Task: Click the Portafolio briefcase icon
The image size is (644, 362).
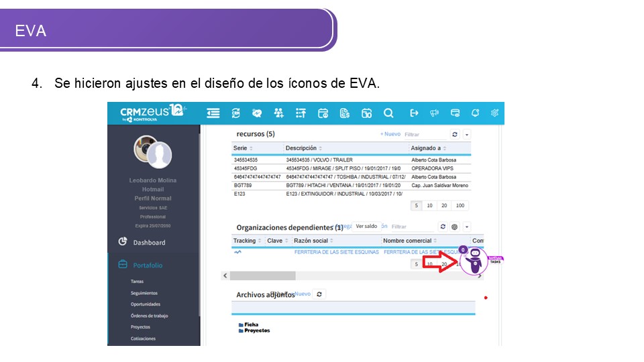Action: pos(122,264)
